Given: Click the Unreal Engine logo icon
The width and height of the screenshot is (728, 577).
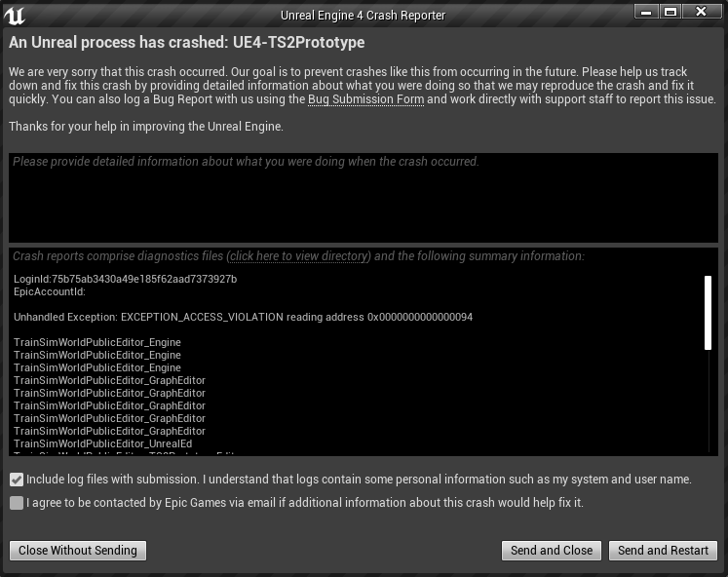Looking at the screenshot, I should tap(15, 14).
